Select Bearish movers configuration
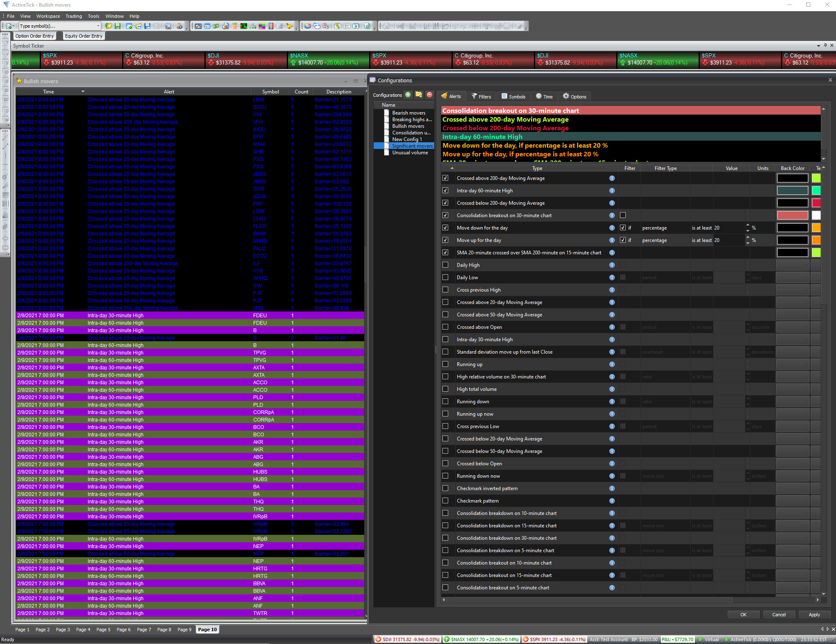Image resolution: width=836 pixels, height=644 pixels. [408, 113]
